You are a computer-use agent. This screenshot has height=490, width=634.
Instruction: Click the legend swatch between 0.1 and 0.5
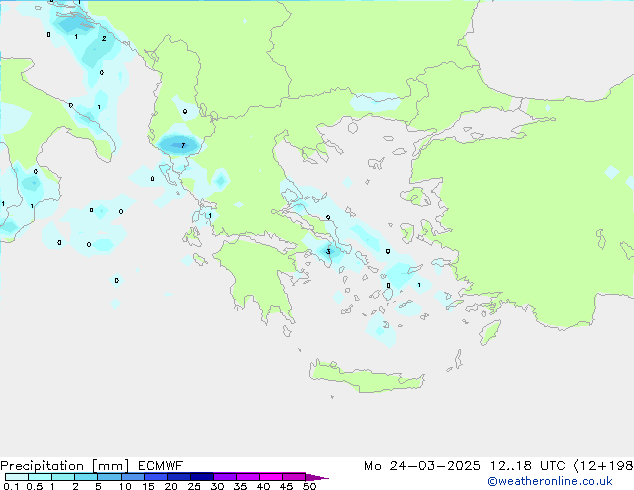tap(17, 477)
